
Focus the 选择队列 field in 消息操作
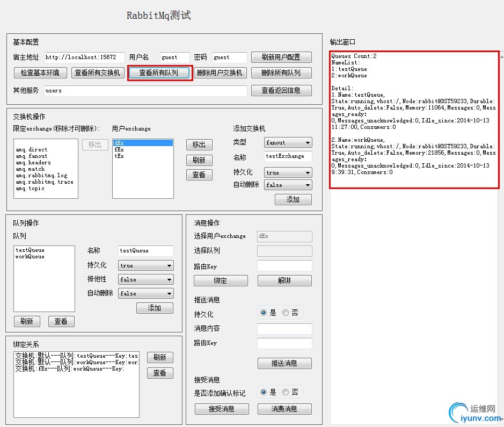[x=285, y=251]
